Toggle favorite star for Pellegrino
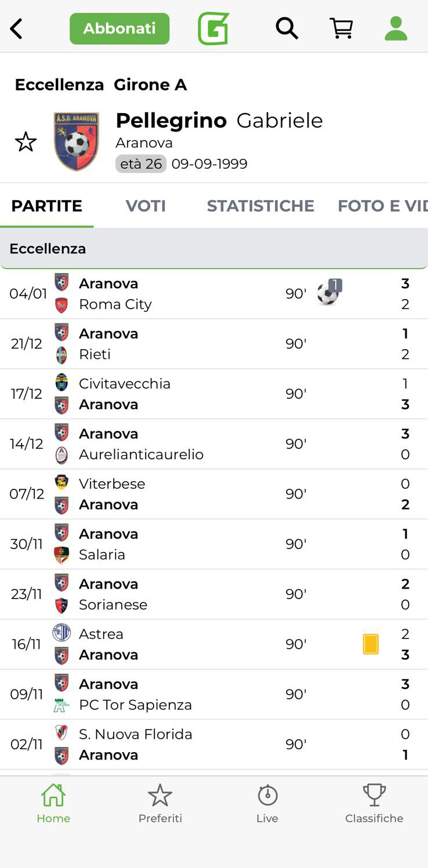The width and height of the screenshot is (428, 868). pos(26,142)
